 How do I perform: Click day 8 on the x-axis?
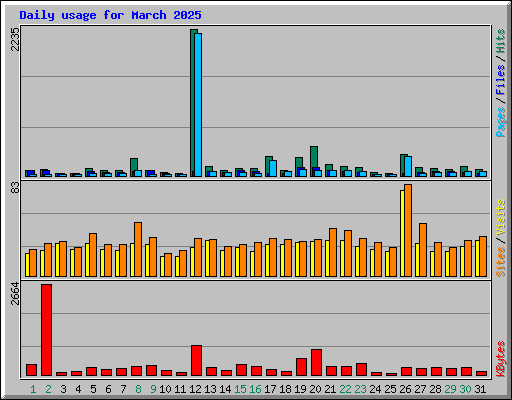tap(138, 389)
